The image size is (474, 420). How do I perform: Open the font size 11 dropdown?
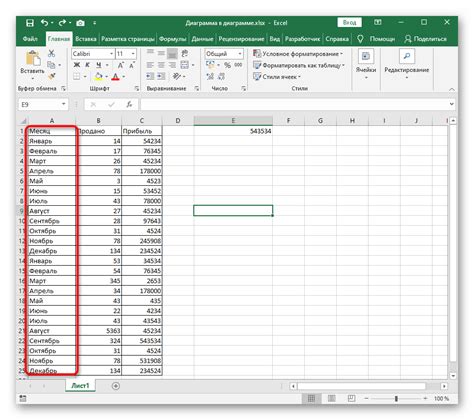133,54
